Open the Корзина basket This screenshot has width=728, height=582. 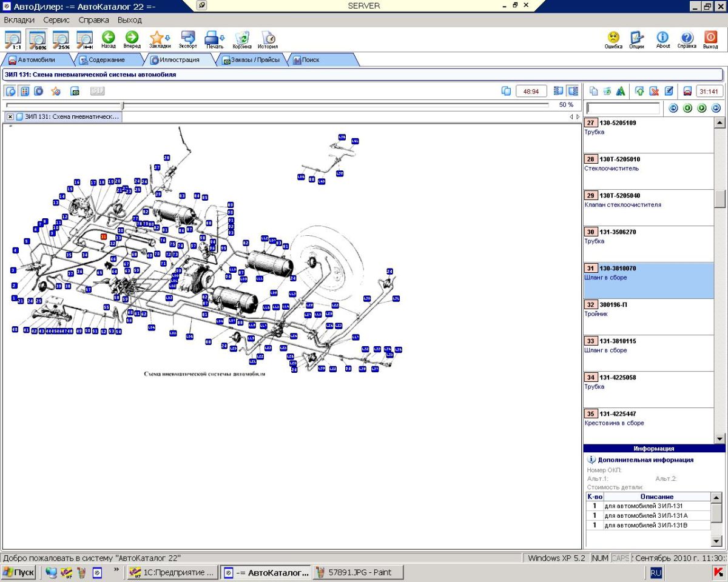242,40
